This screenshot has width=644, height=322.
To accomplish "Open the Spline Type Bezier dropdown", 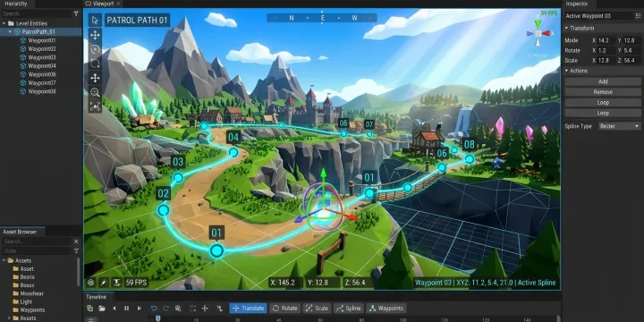I will (619, 126).
